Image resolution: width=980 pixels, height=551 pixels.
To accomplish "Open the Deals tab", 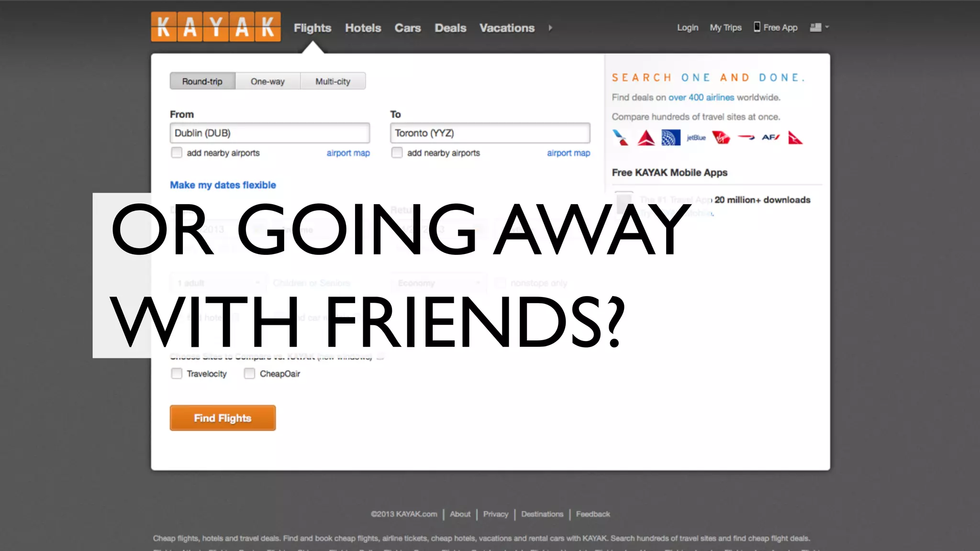I will 450,28.
